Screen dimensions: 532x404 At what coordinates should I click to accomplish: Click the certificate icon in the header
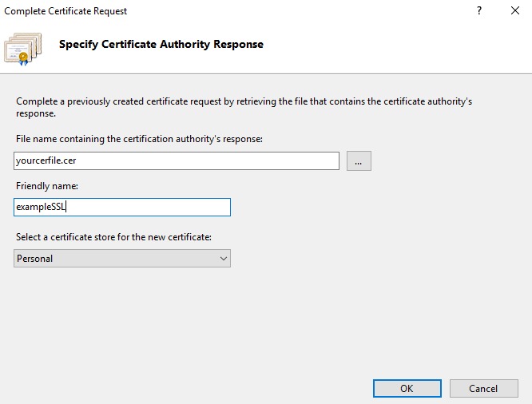click(23, 48)
